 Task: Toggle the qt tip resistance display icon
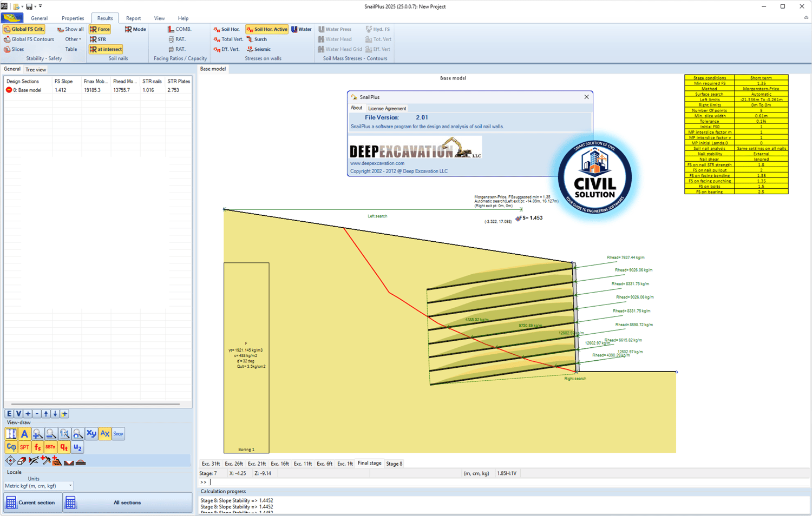click(x=64, y=447)
